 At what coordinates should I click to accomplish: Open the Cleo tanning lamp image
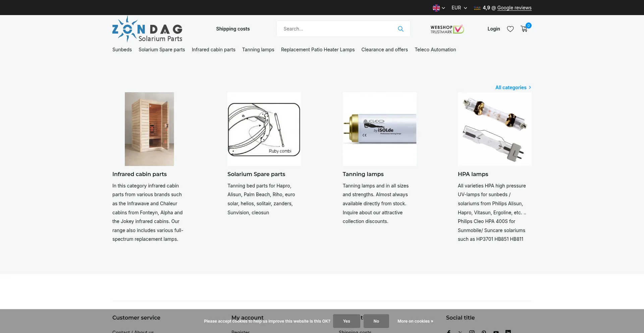pos(380,129)
